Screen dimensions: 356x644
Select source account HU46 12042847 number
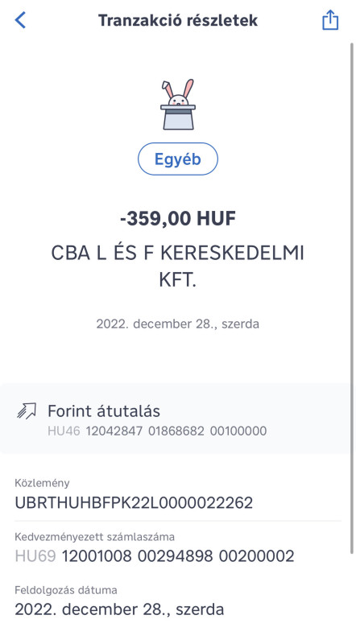[157, 431]
